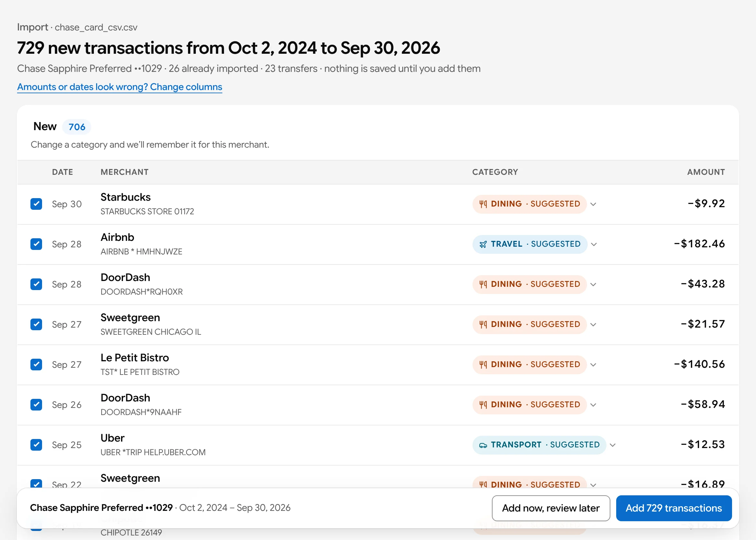Click the AMOUNT column header
756x540 pixels.
[x=706, y=172]
